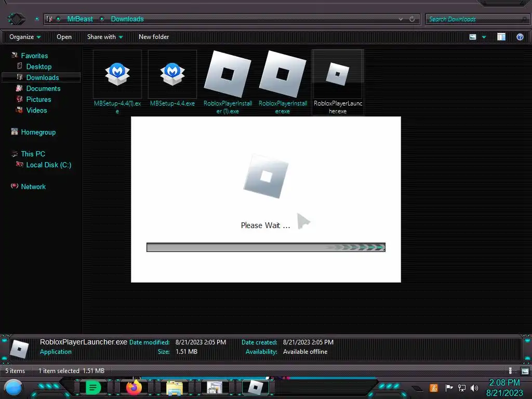Open Firefox from the taskbar

(x=134, y=388)
